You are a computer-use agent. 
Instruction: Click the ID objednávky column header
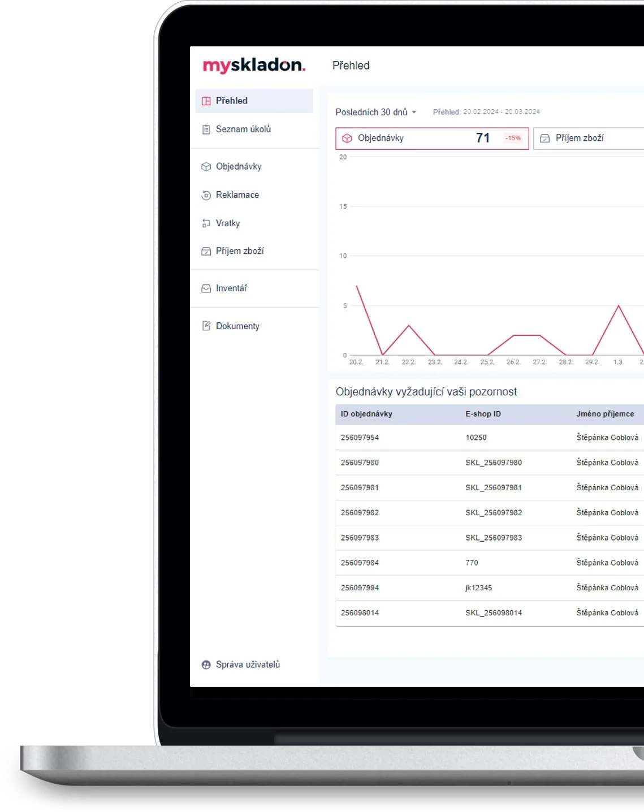coord(366,414)
